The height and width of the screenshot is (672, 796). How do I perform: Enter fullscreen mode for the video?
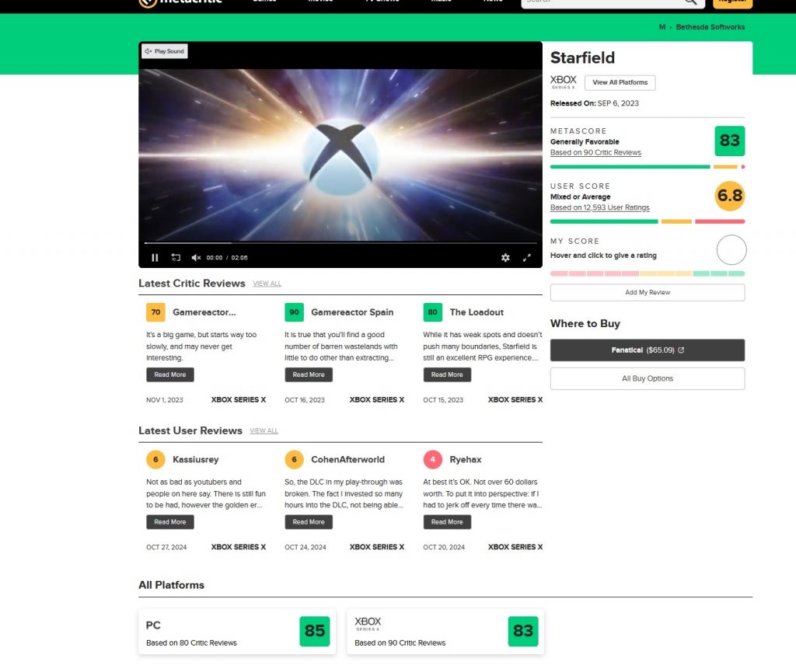pos(526,257)
